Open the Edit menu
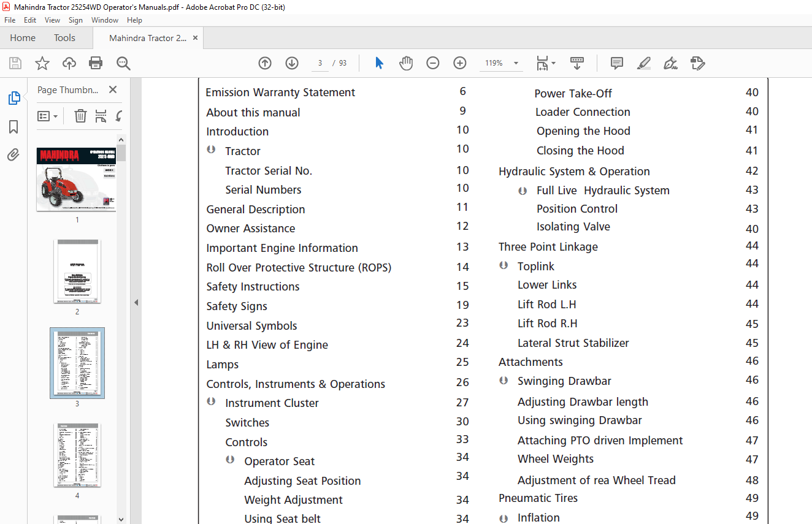The height and width of the screenshot is (524, 812). [30, 20]
